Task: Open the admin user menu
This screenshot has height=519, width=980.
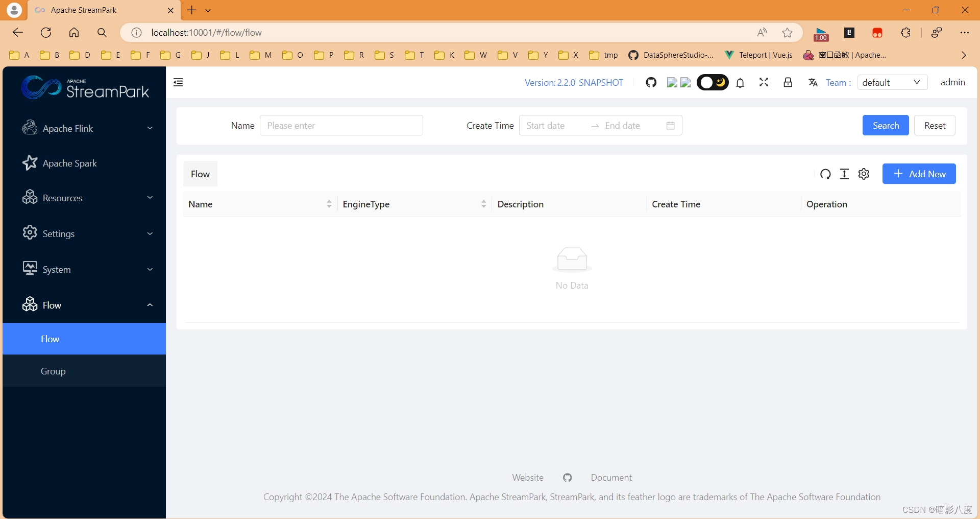Action: tap(952, 82)
